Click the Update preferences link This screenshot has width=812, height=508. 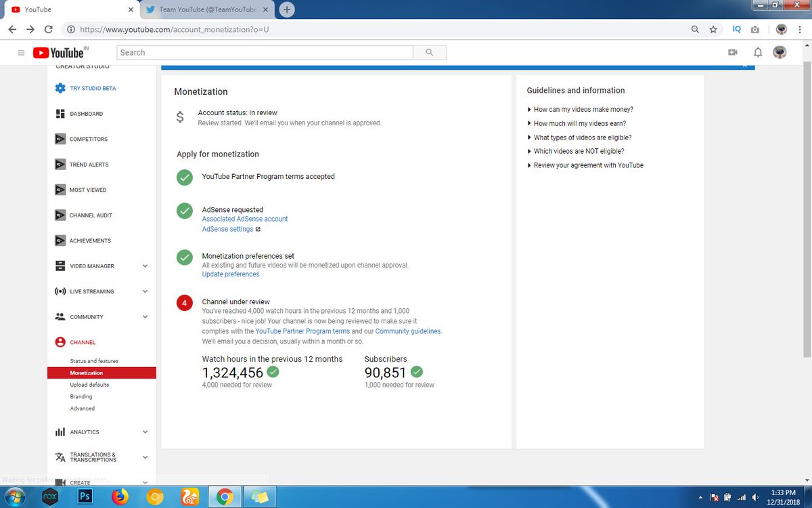231,274
